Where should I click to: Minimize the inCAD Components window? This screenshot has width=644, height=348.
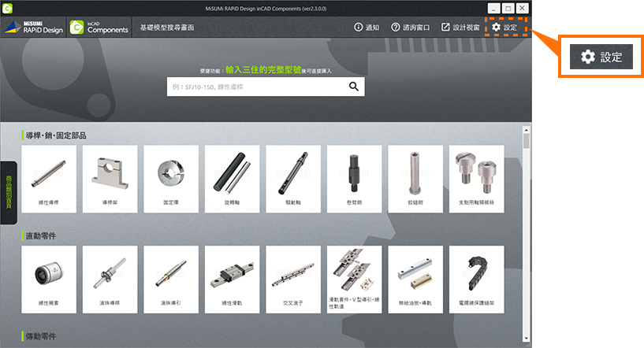coord(493,8)
